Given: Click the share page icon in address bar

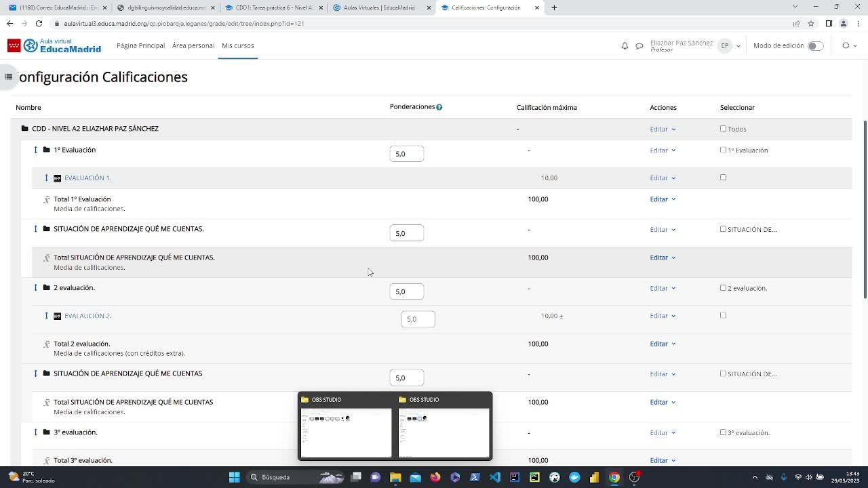Looking at the screenshot, I should tap(796, 23).
